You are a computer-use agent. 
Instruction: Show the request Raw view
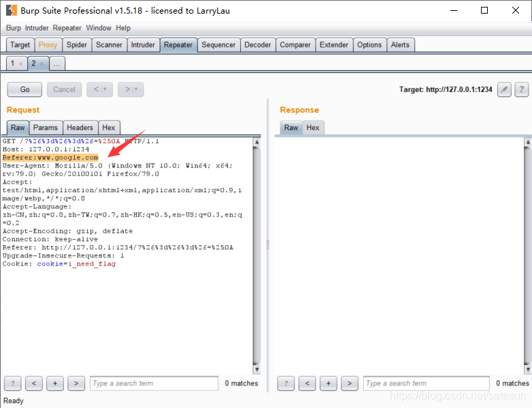[18, 128]
